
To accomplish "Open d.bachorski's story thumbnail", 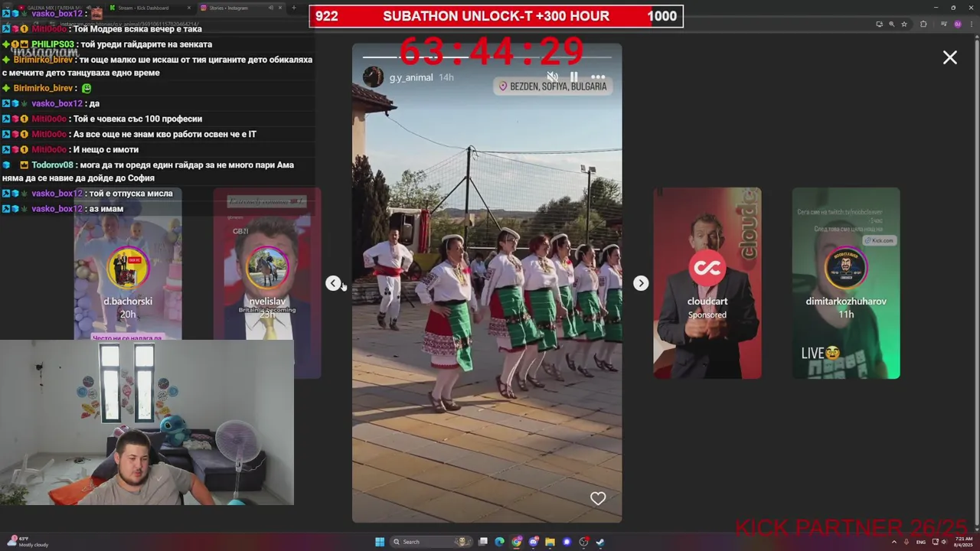I will [x=128, y=283].
